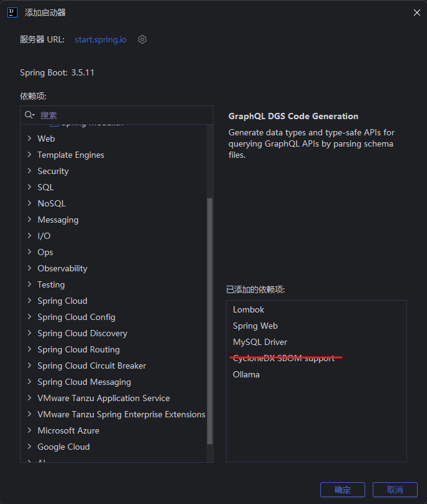This screenshot has width=427, height=504.
Task: Click the 取消 button
Action: click(x=395, y=490)
